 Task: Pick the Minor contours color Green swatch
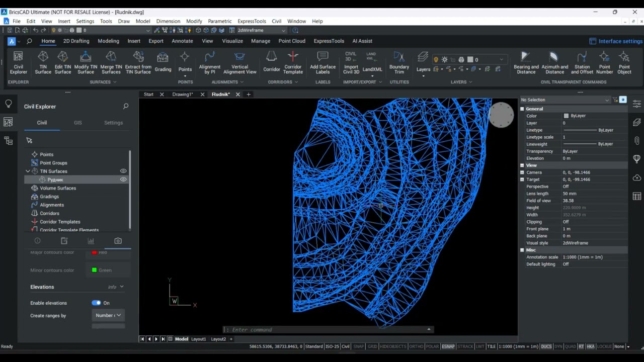(x=94, y=270)
